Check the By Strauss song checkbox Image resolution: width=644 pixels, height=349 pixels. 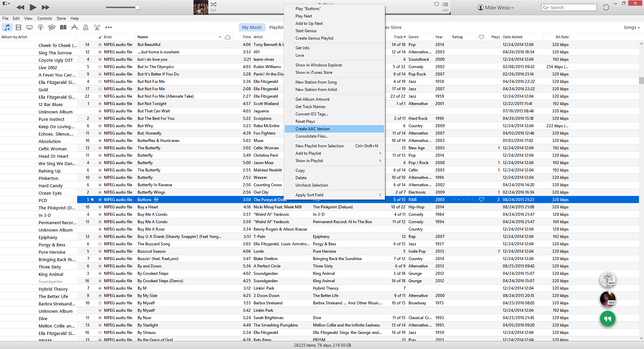(x=100, y=332)
